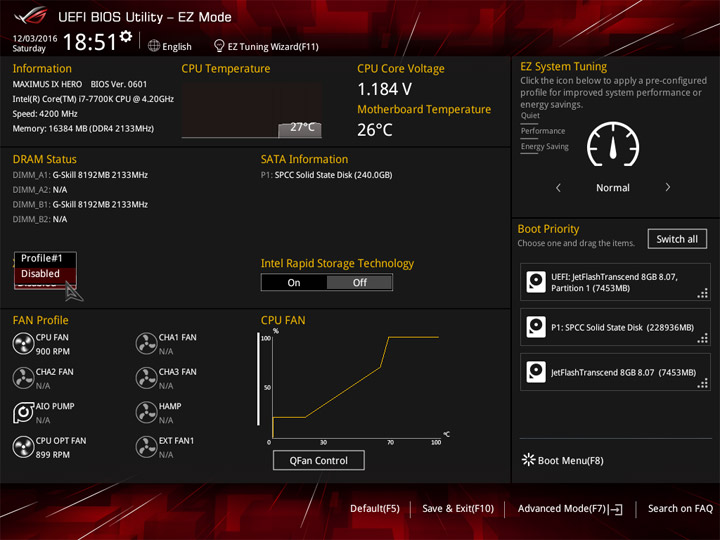This screenshot has height=540, width=720.
Task: Click the Advanced Mode exit arrow icon
Action: (616, 509)
